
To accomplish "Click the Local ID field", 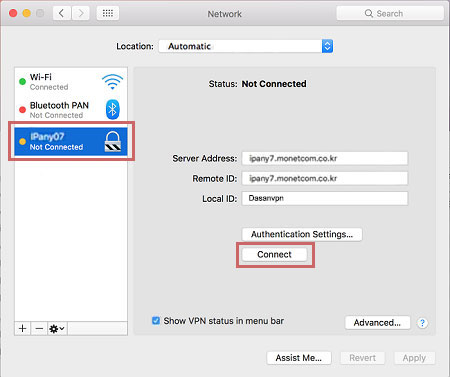I will click(x=325, y=198).
